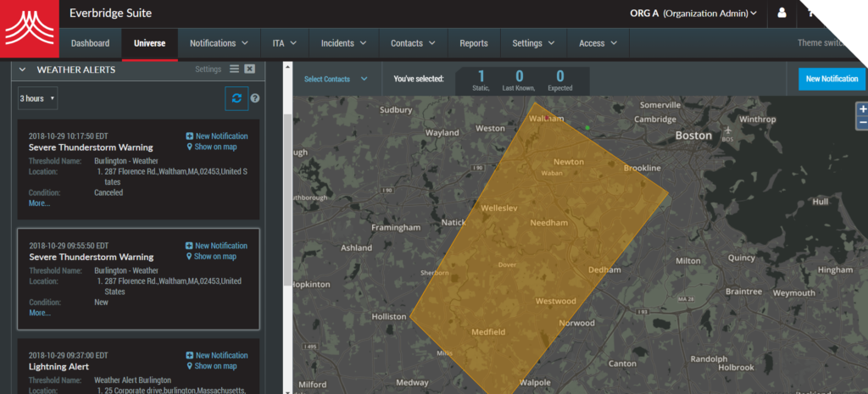The width and height of the screenshot is (868, 394).
Task: Click the Everbridge red logo
Action: coord(30,29)
